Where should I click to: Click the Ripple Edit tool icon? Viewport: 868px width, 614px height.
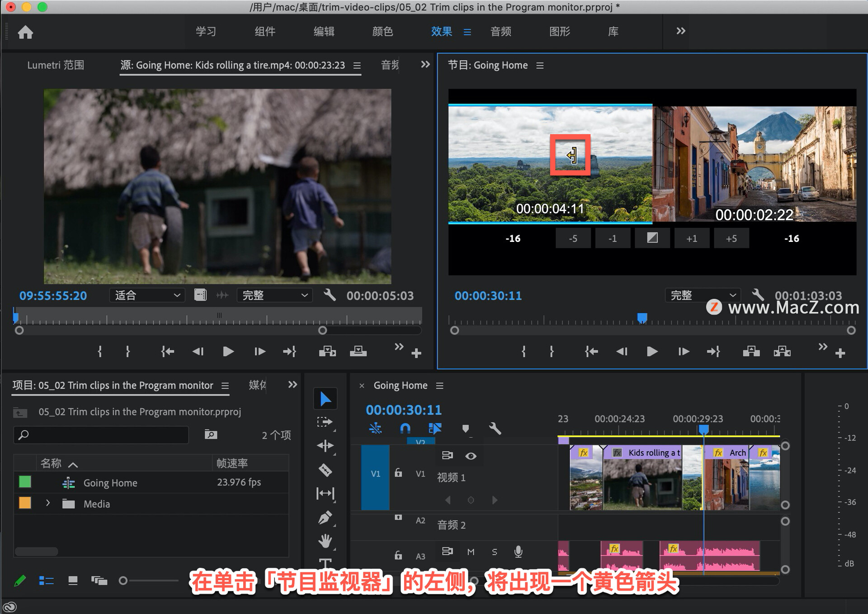click(325, 446)
